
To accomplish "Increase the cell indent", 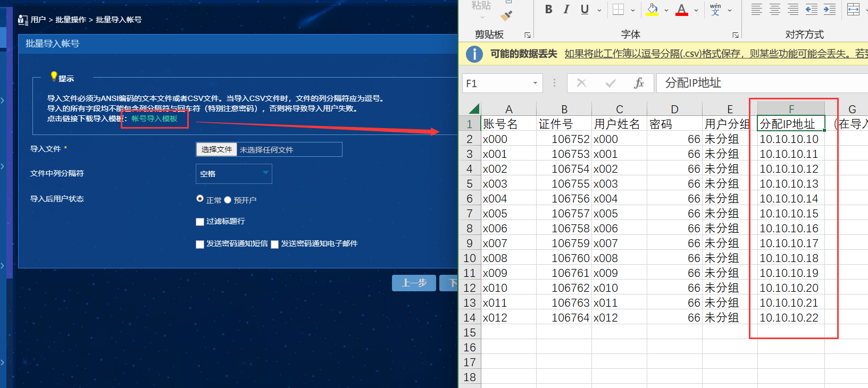I will point(830,9).
